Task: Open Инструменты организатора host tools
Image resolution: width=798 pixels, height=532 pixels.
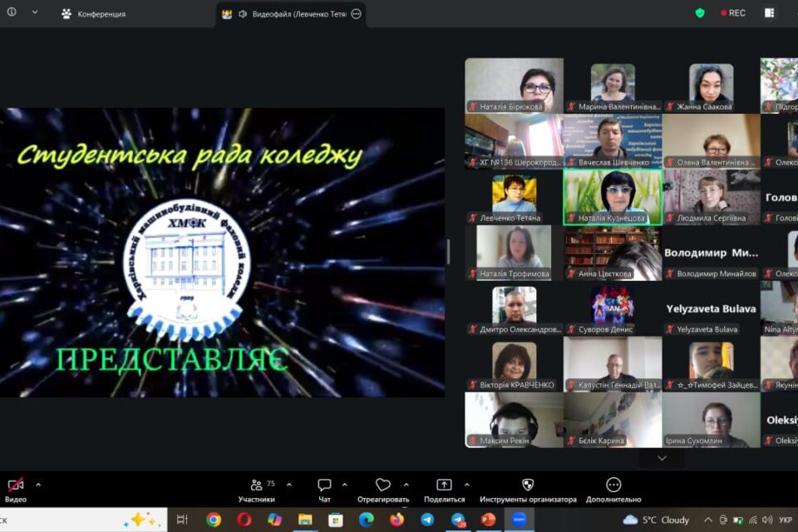Action: click(528, 490)
